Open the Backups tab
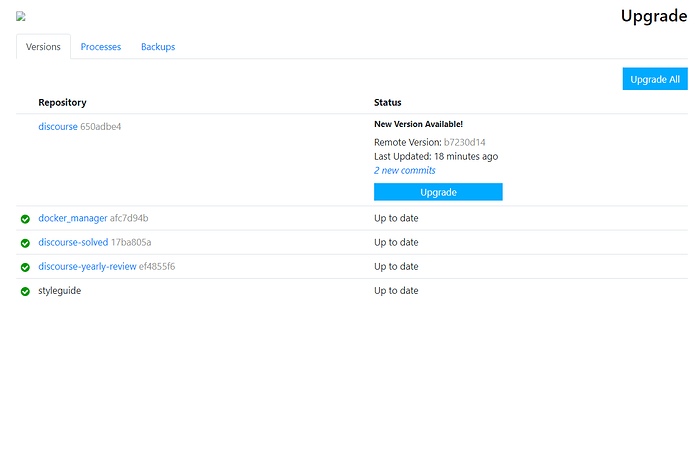690x469 pixels. 158,47
